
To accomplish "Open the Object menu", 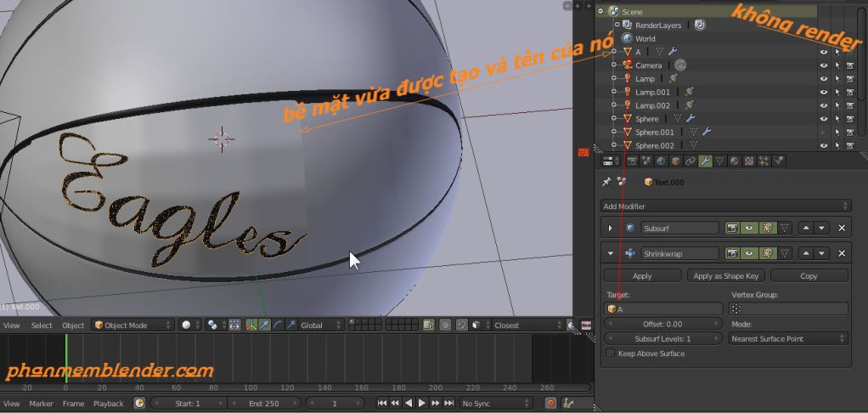I will click(x=73, y=325).
